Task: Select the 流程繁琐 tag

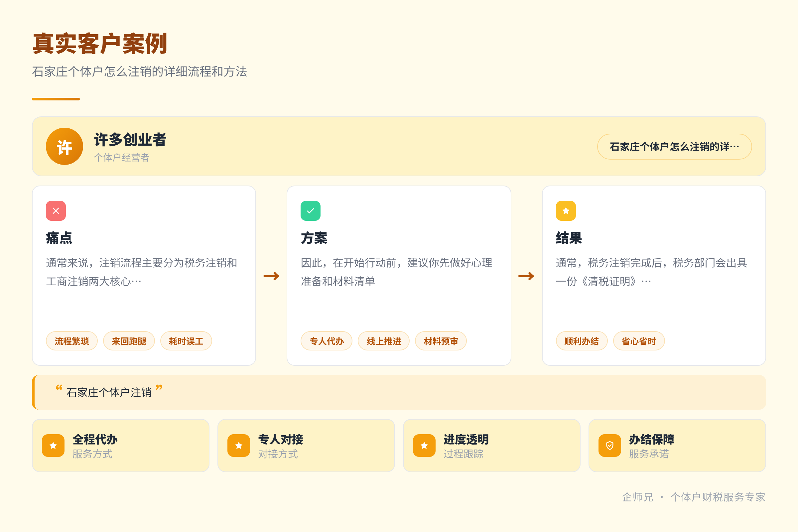Action: (x=72, y=341)
